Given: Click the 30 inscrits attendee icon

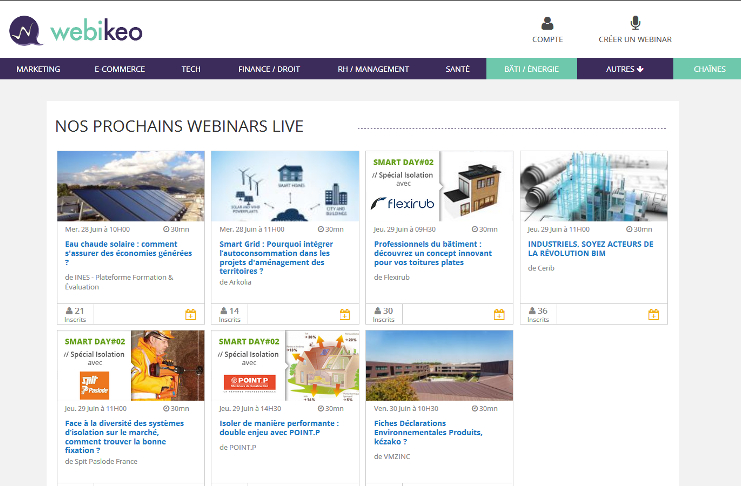Looking at the screenshot, I should [378, 311].
